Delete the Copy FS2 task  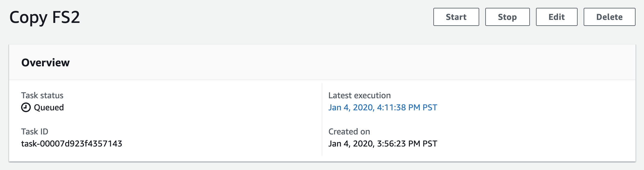(609, 17)
